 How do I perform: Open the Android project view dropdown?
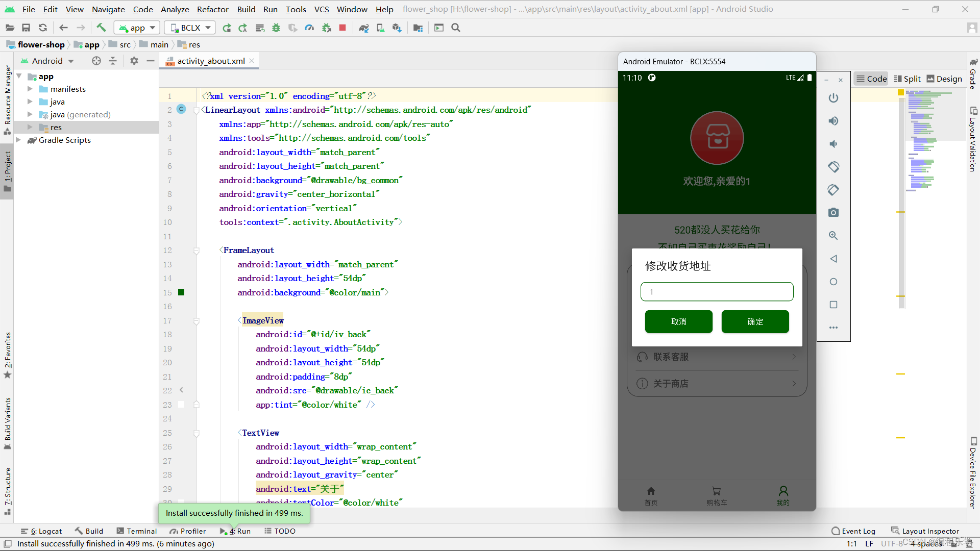click(x=47, y=61)
